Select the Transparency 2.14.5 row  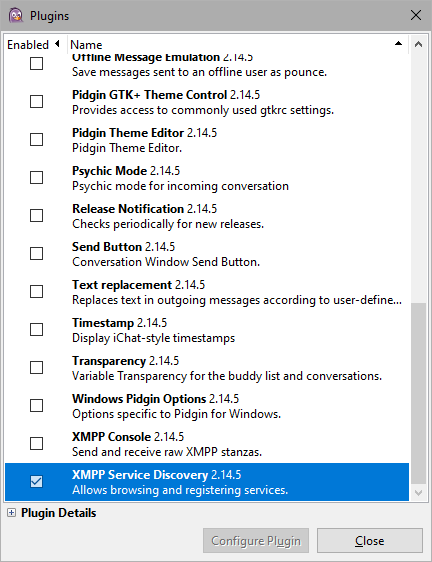207,368
